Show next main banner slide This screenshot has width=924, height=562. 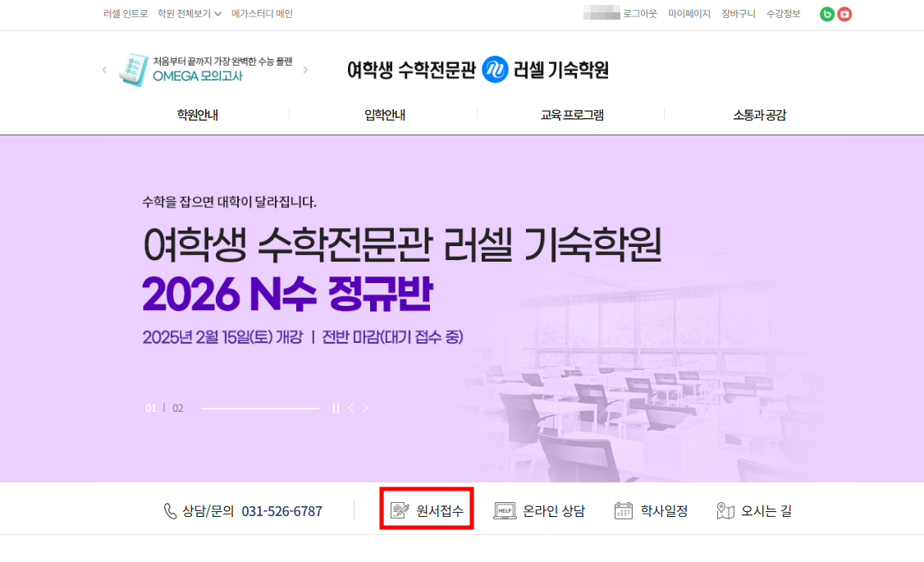pos(365,408)
